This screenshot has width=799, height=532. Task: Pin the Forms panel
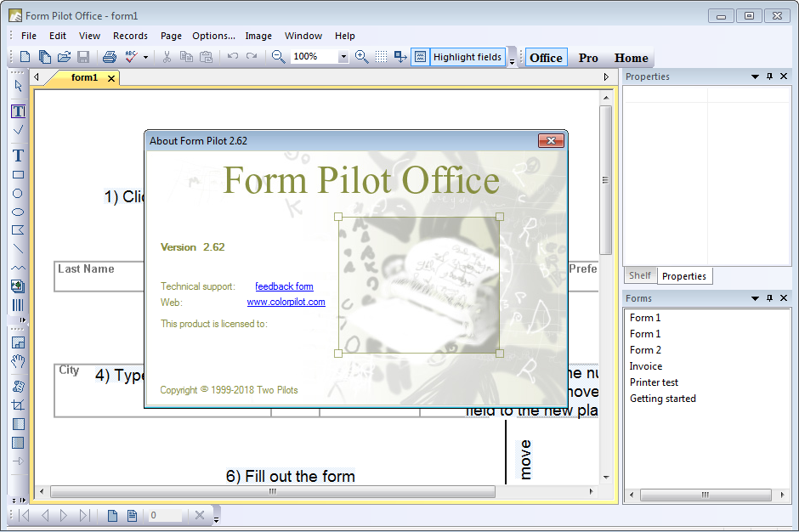point(769,298)
